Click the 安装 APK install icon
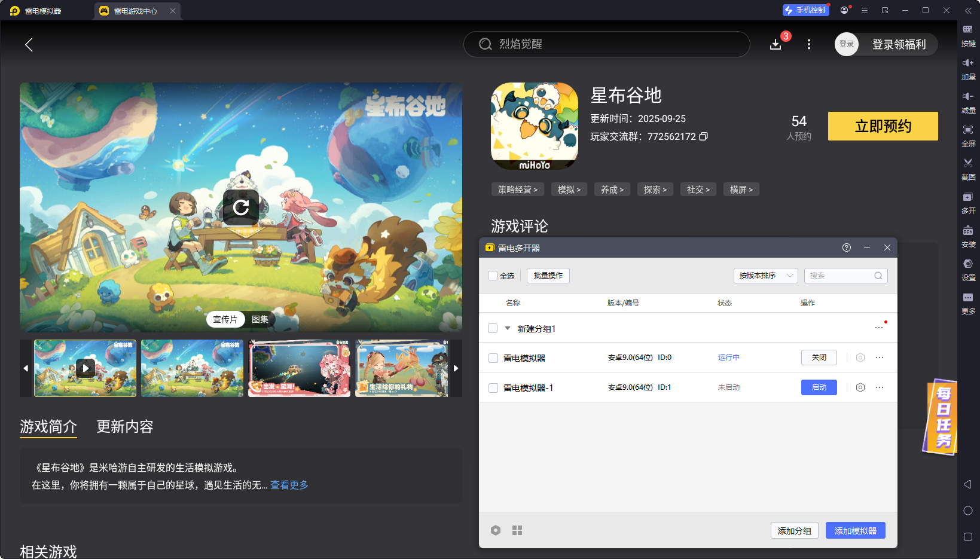Viewport: 980px width, 559px height. (x=968, y=236)
